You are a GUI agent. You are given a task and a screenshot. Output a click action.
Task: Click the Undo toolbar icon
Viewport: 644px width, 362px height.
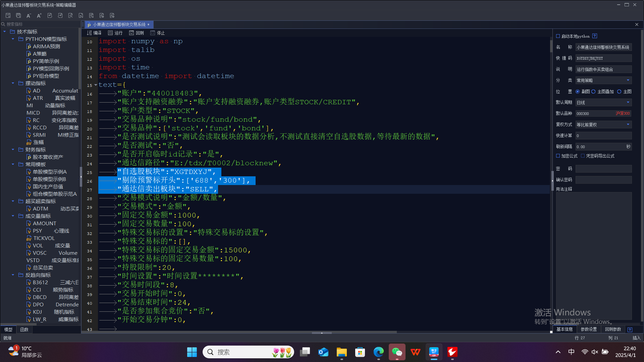[50, 15]
